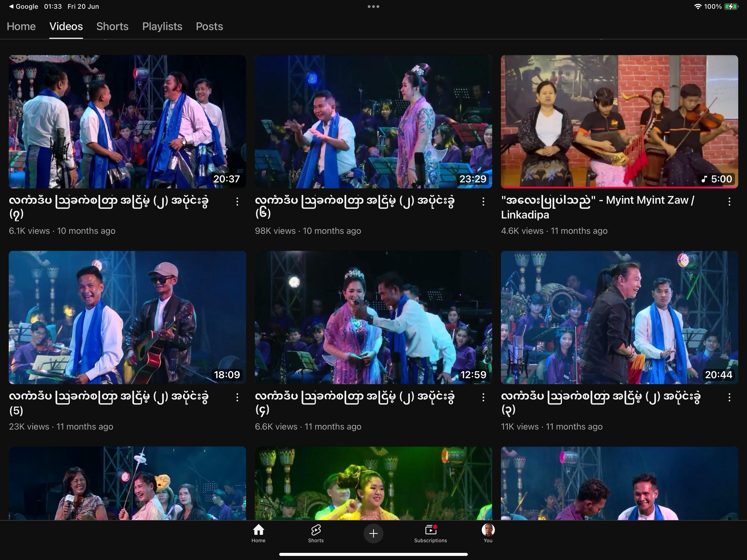The image size is (747, 560).
Task: Open Subscriptions in the bottom bar
Action: (x=430, y=533)
